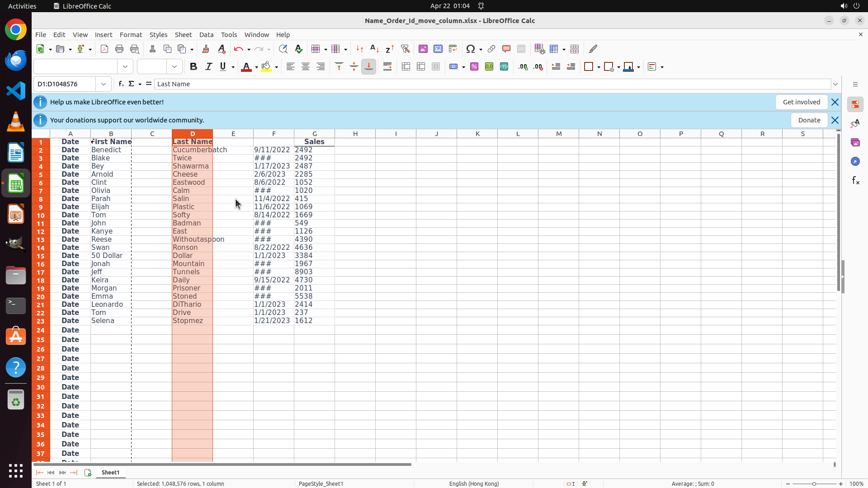Click Merge and Center Cells icon

pos(406,67)
